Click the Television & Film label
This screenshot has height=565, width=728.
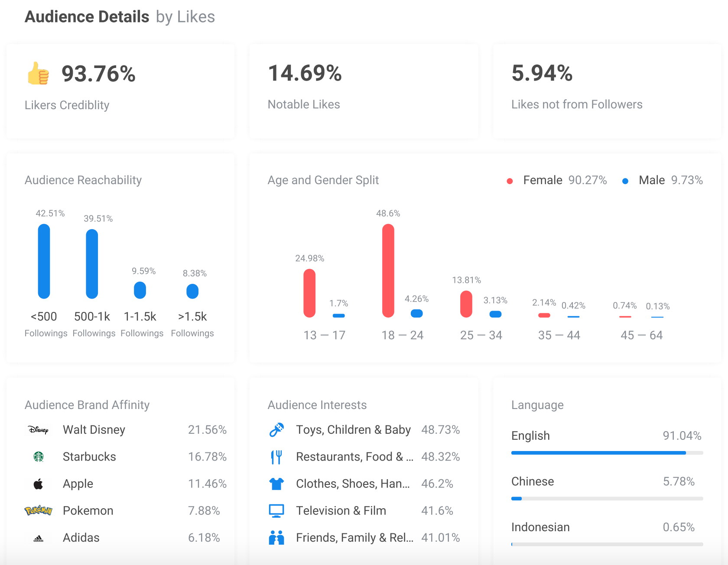[341, 511]
